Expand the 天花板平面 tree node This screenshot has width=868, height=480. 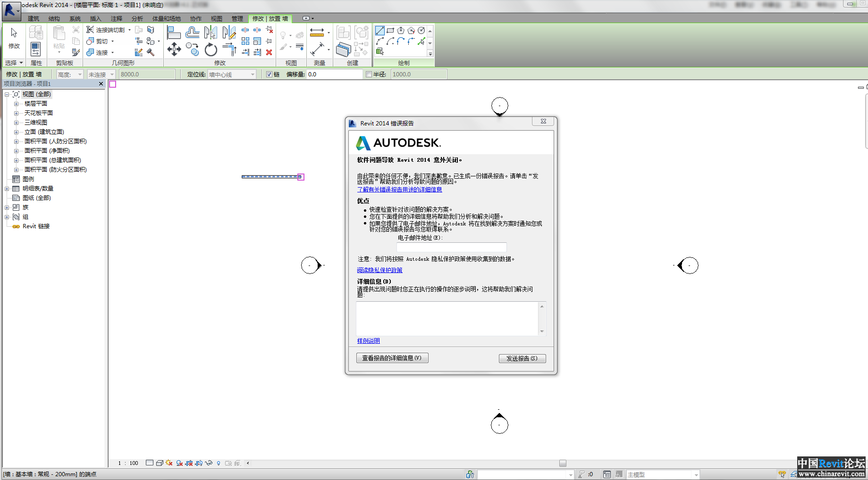[x=16, y=113]
